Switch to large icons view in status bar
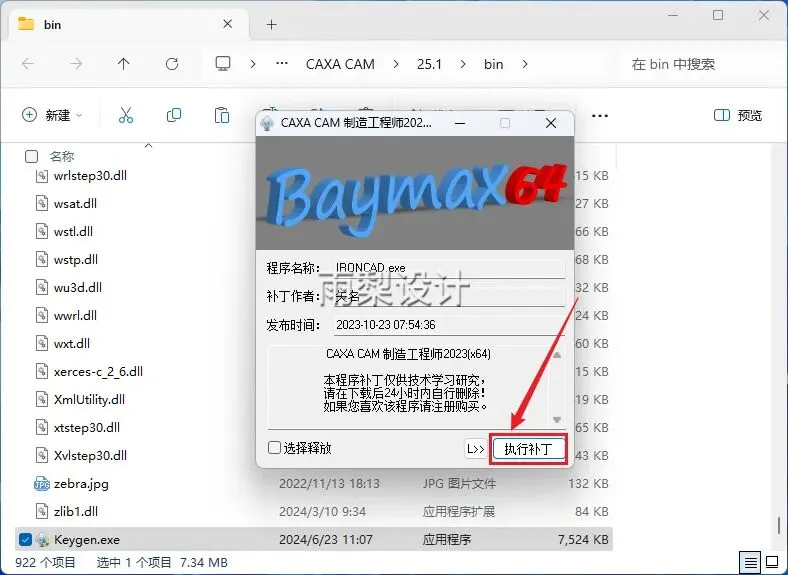Screen dimensions: 788x575 772,562
